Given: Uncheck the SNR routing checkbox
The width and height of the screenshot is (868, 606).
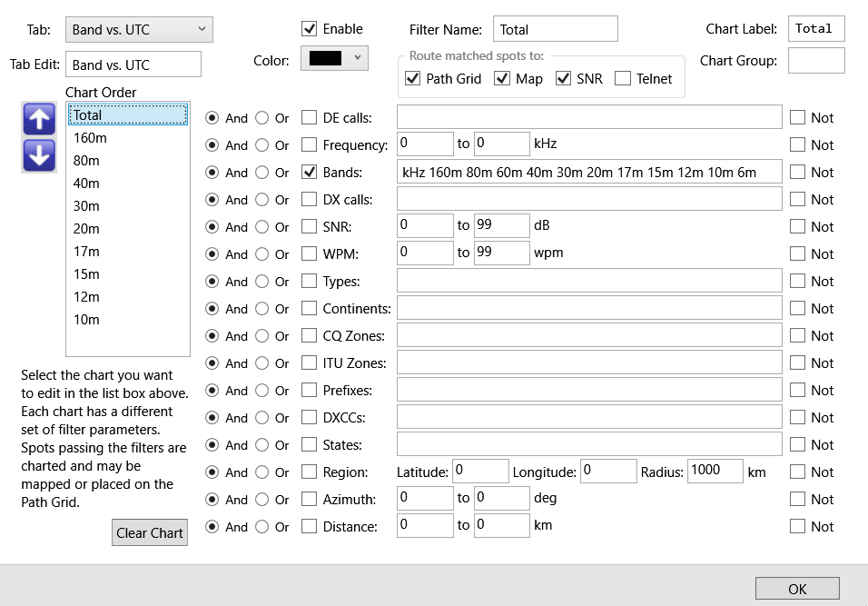Looking at the screenshot, I should click(x=563, y=79).
